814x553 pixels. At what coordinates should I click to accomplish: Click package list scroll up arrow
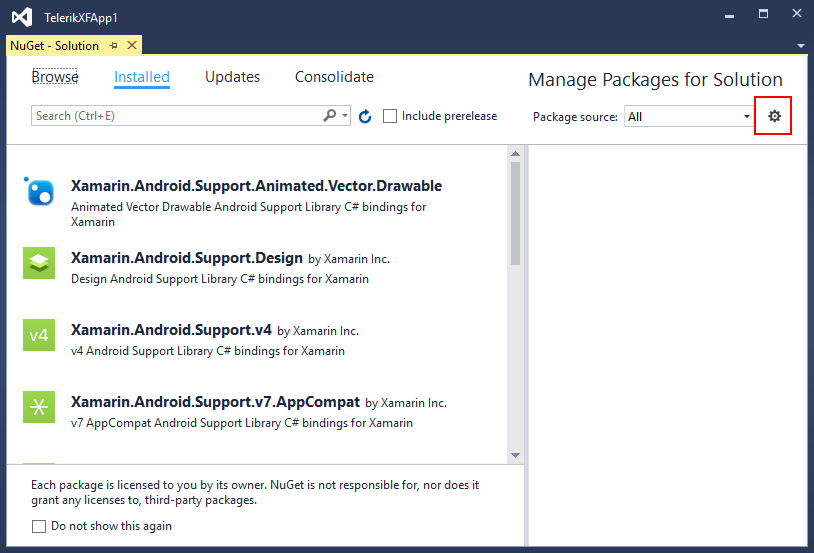tap(515, 154)
